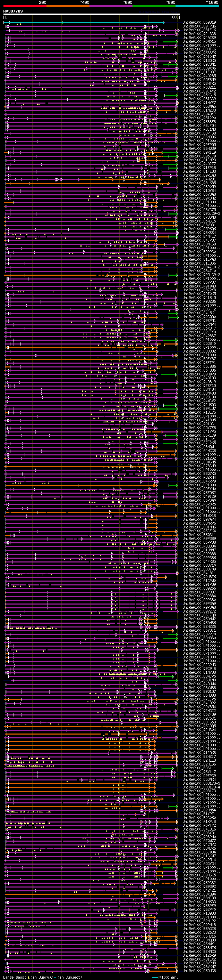Select label UniRef100_A6R0R5
The image size is (222, 980).
pyautogui.click(x=199, y=504)
